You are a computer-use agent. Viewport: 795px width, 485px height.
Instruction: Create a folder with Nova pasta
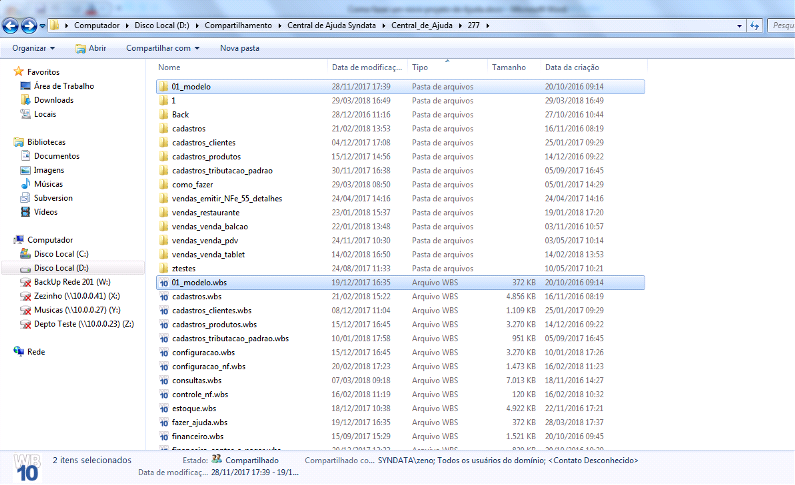pos(239,48)
